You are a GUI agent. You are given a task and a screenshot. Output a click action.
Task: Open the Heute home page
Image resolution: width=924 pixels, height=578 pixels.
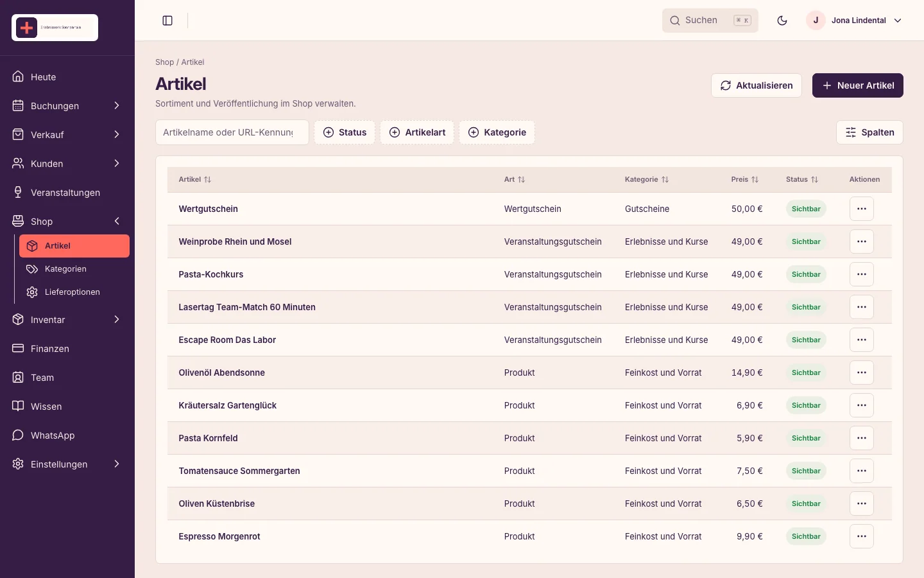67,77
